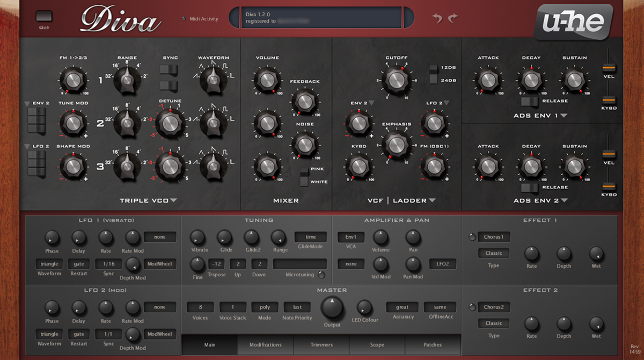Image resolution: width=644 pixels, height=360 pixels.
Task: Select the 24DB filter slope switch
Action: [x=433, y=80]
